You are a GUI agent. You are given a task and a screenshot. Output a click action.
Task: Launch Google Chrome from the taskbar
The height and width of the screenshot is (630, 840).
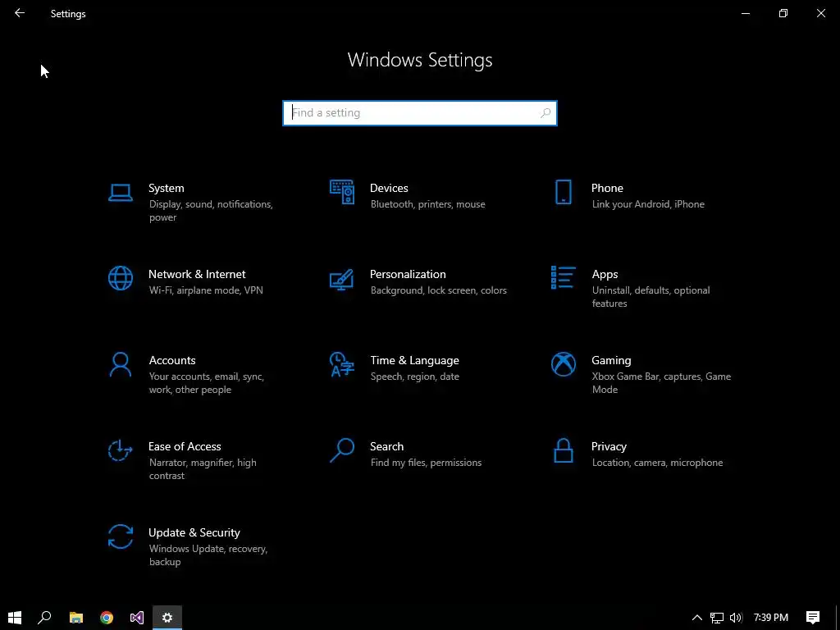pyautogui.click(x=107, y=618)
